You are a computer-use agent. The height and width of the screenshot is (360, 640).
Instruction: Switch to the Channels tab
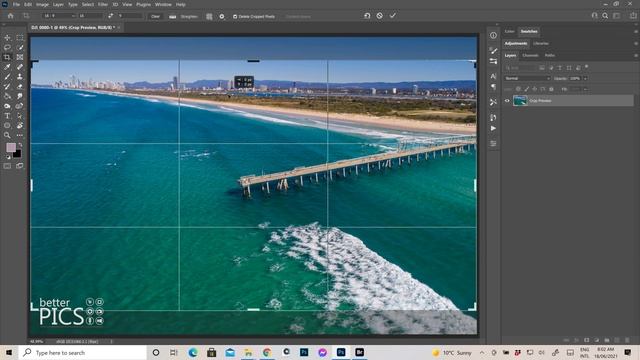pos(530,56)
